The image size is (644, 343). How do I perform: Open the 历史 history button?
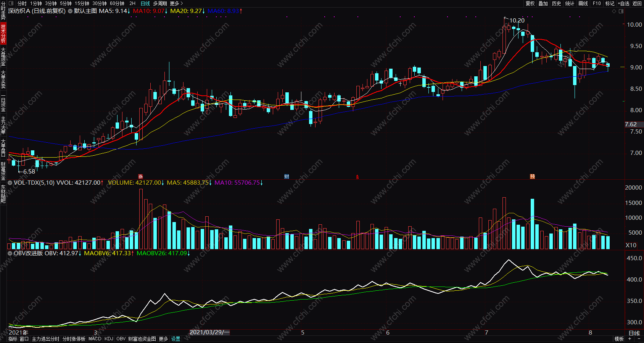point(557,3)
